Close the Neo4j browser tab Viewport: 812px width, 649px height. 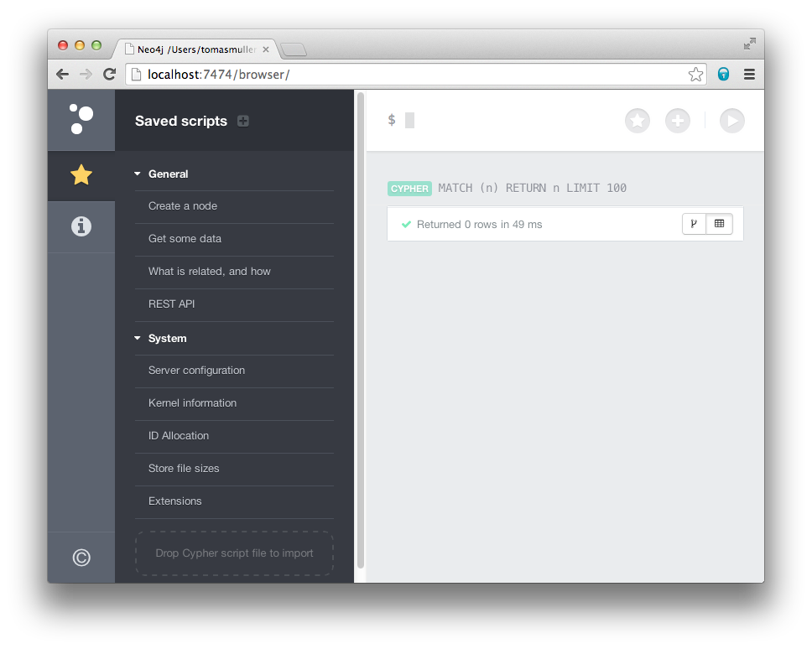pyautogui.click(x=266, y=49)
